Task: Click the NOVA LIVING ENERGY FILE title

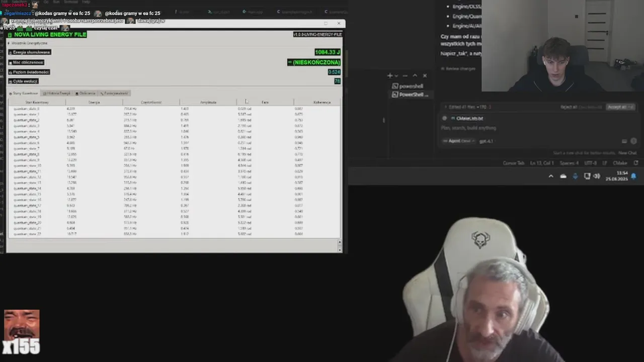Action: point(47,34)
